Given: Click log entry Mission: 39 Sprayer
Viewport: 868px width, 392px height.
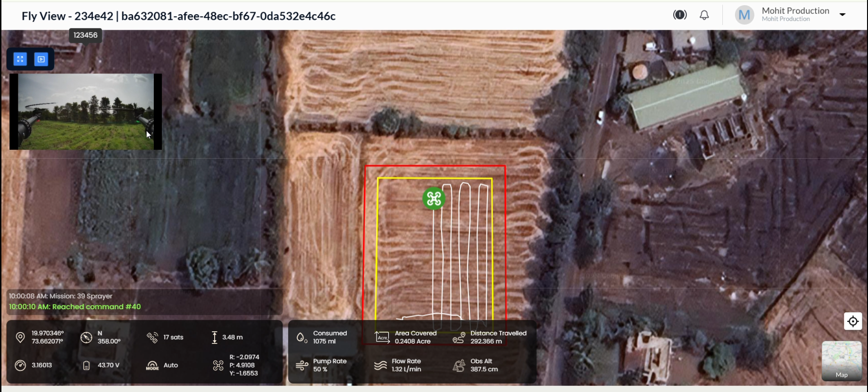Looking at the screenshot, I should point(60,296).
